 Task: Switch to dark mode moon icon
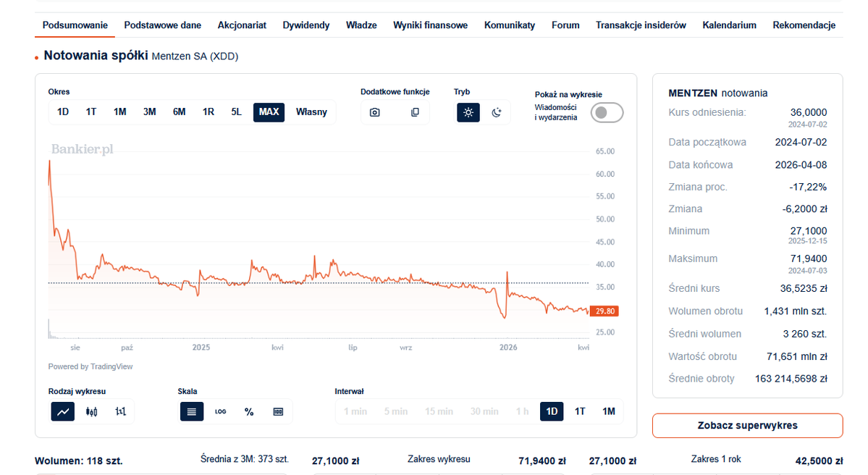click(x=497, y=112)
